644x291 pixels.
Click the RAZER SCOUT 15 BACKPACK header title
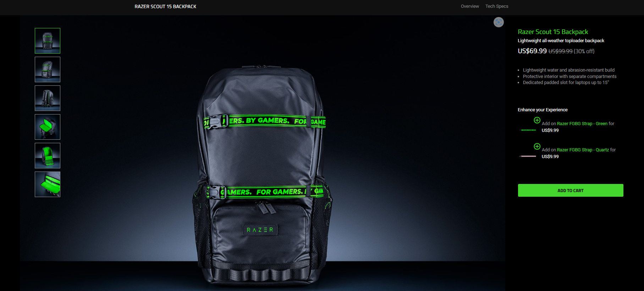coord(165,6)
